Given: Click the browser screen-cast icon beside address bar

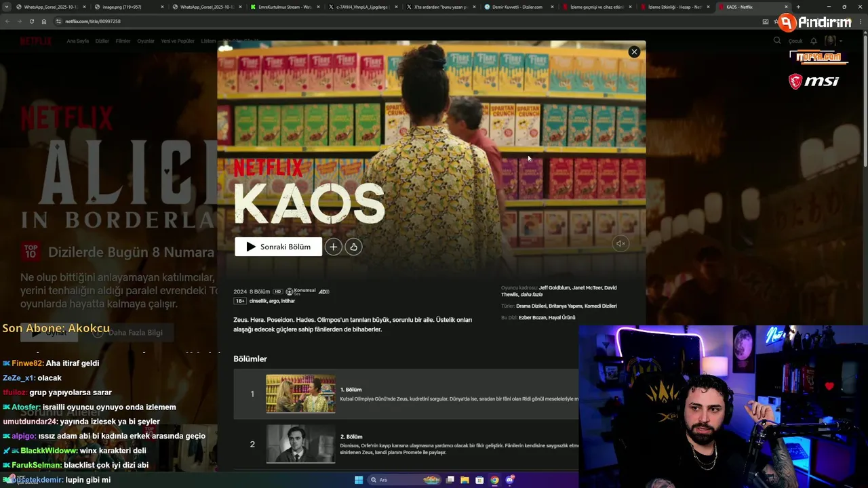Looking at the screenshot, I should [x=766, y=21].
